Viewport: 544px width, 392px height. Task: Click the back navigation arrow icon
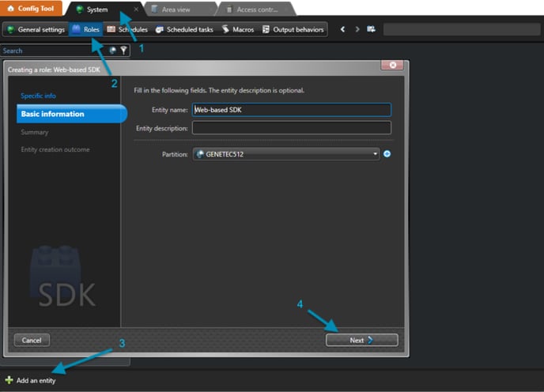(x=343, y=29)
